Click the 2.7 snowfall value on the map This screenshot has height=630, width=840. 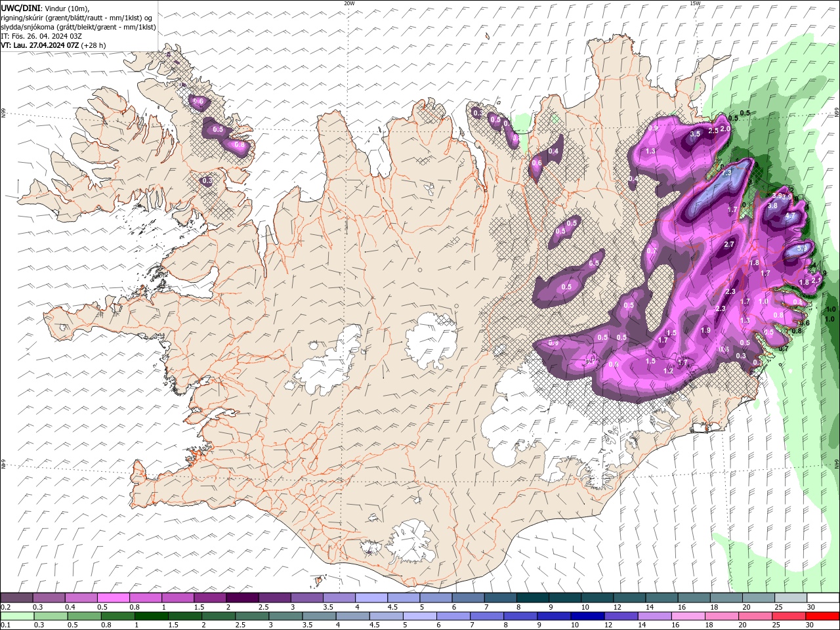click(x=729, y=245)
